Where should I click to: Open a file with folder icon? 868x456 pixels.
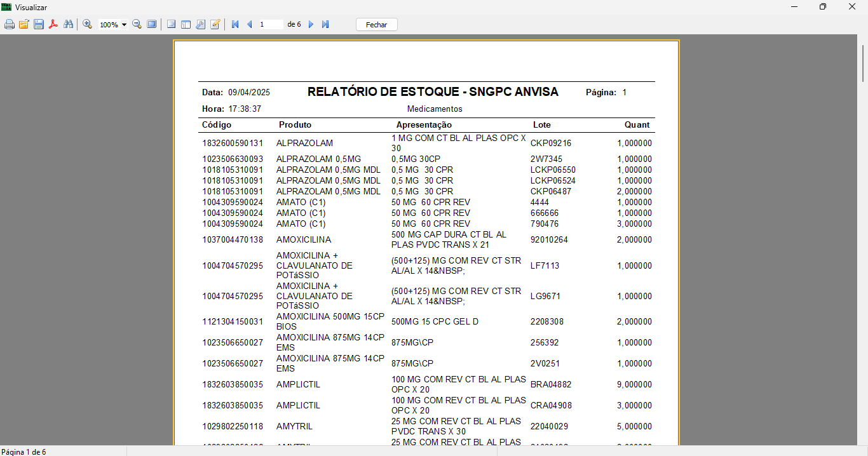pos(24,25)
